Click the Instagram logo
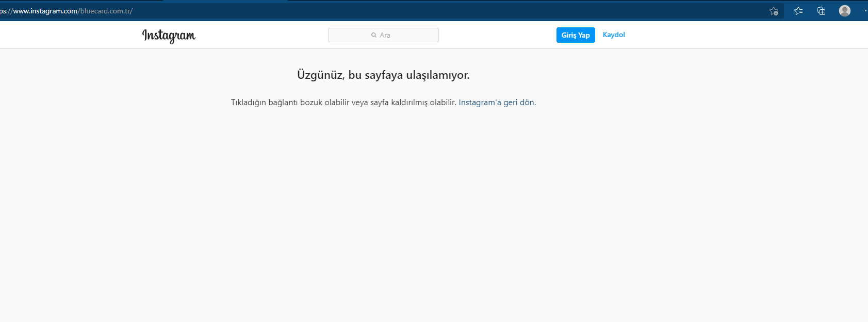Viewport: 868px width, 322px height. 169,36
